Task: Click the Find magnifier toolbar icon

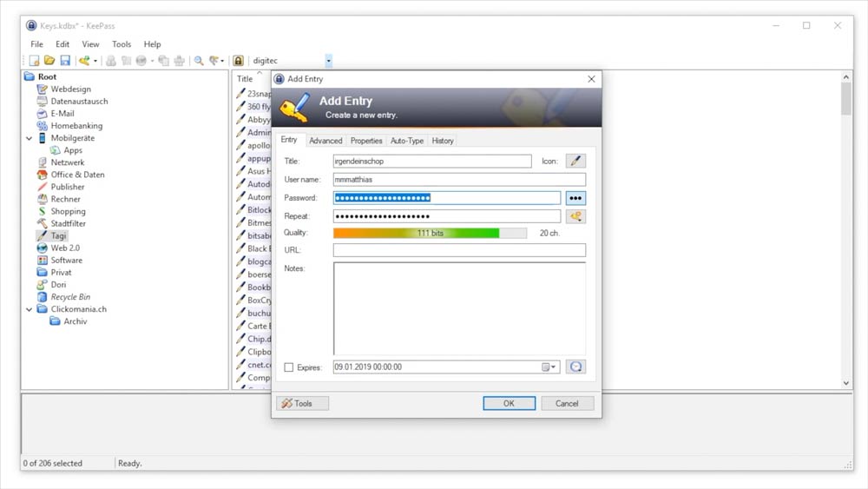Action: click(x=199, y=60)
